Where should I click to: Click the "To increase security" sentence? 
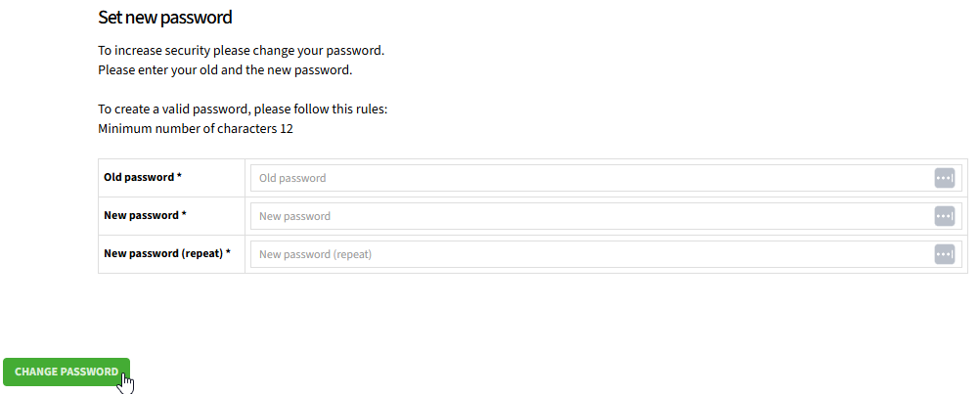[x=242, y=51]
